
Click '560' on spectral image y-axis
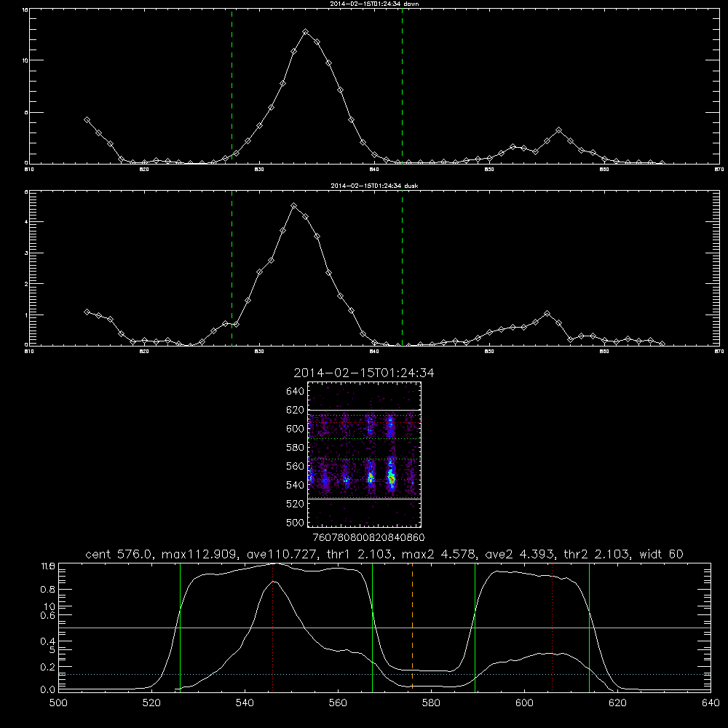click(296, 466)
